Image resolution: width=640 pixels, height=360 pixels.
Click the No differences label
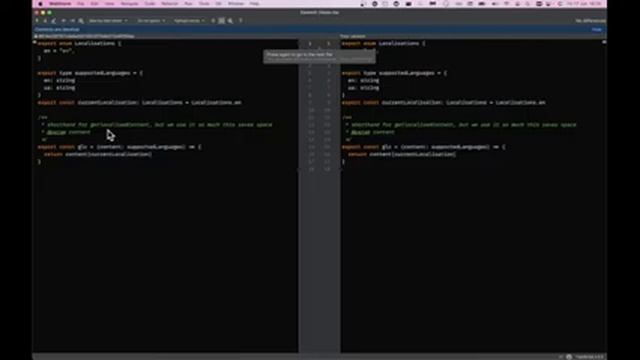pos(590,20)
